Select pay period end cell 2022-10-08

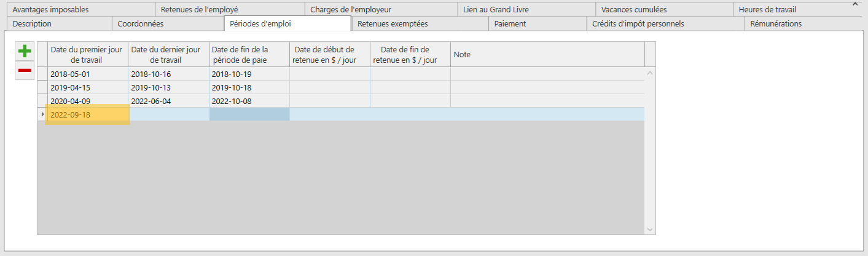click(x=249, y=101)
